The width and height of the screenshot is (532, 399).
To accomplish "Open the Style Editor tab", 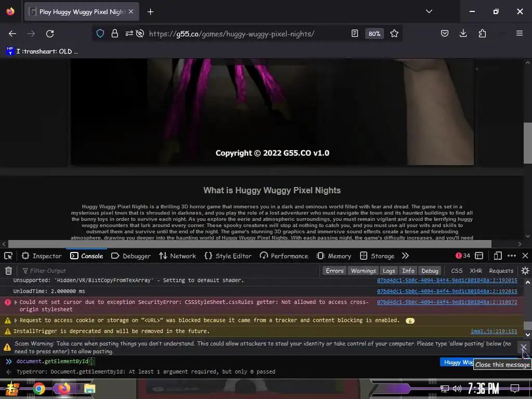I will point(228,256).
